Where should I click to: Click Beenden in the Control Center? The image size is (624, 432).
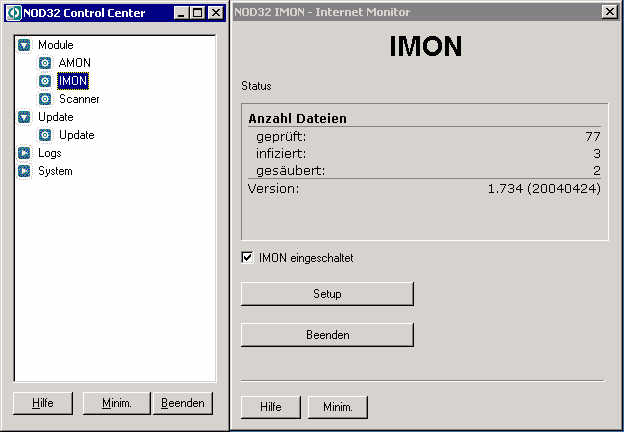183,403
